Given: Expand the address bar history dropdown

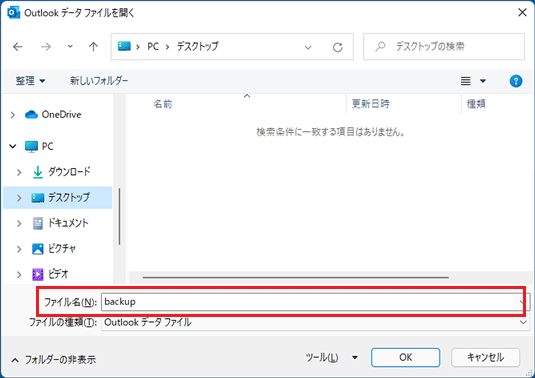Looking at the screenshot, I should tap(308, 47).
